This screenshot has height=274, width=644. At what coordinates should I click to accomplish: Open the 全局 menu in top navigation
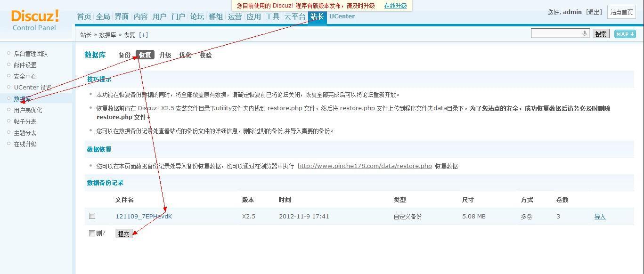click(102, 16)
